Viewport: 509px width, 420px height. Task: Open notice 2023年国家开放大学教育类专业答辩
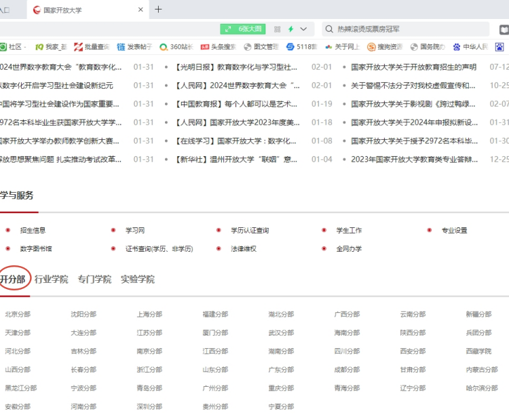coord(414,159)
